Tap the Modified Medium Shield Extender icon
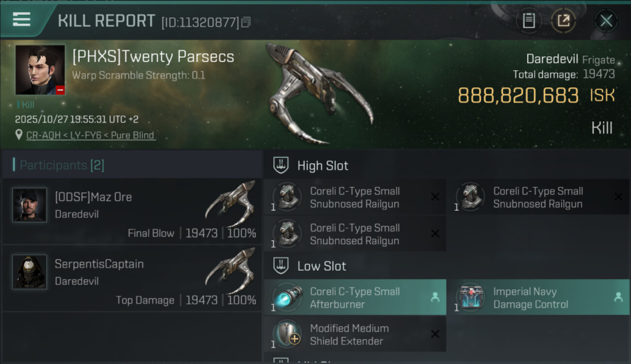The width and height of the screenshot is (631, 364). click(287, 334)
